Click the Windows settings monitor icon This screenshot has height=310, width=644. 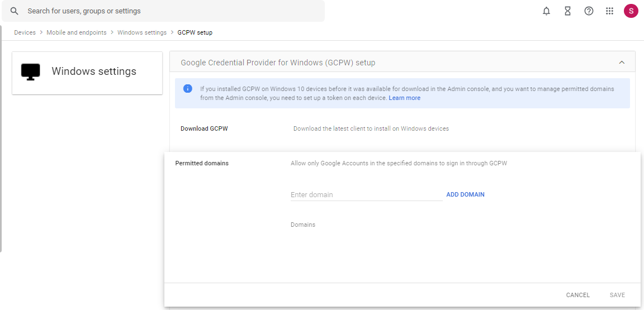coord(30,72)
